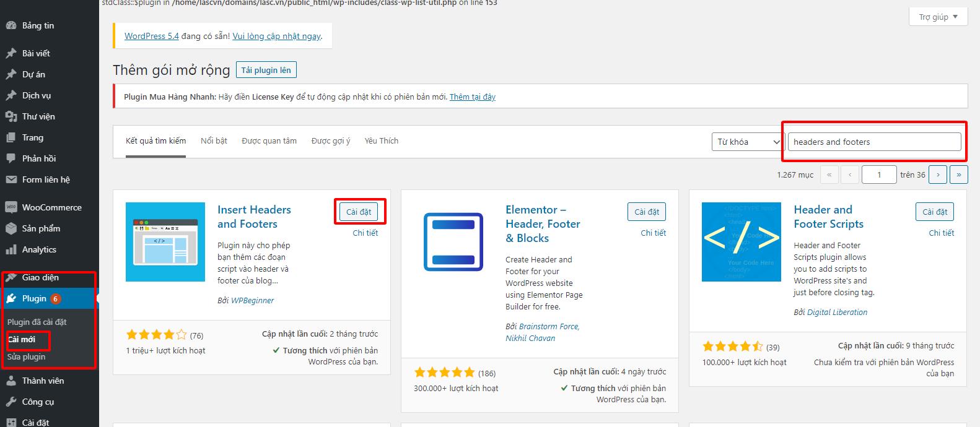
Task: Click the Phản hồi comments icon
Action: pos(11,158)
